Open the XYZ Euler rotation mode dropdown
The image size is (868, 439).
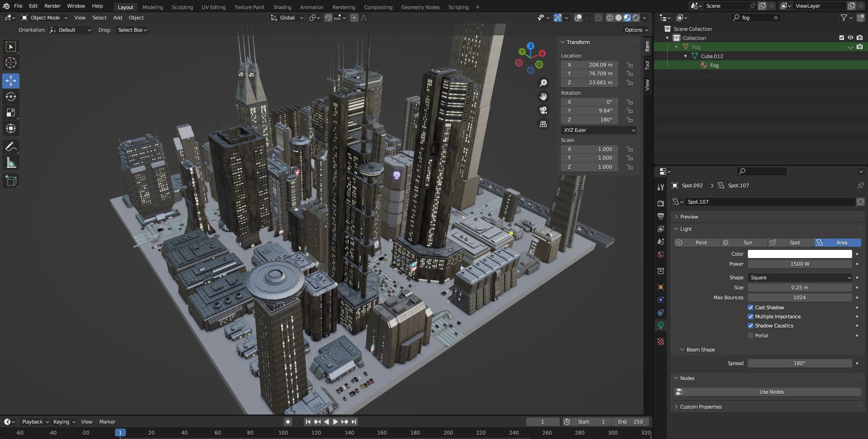(x=599, y=130)
